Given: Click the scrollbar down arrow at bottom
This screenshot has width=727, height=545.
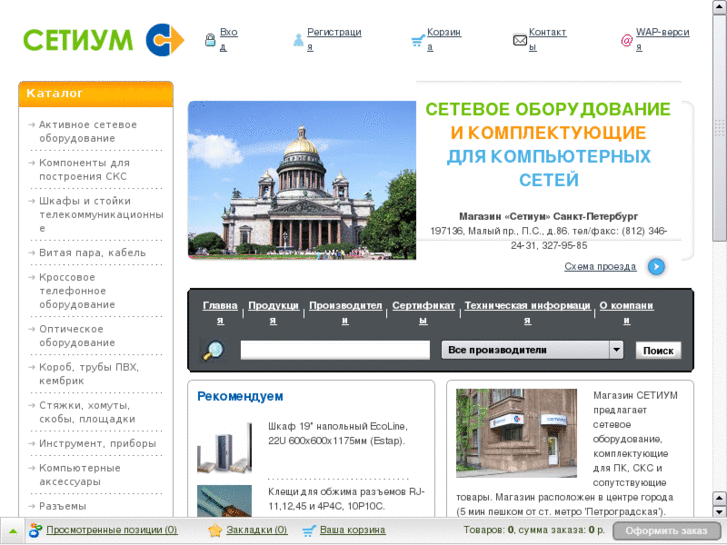Looking at the screenshot, I should [x=720, y=512].
